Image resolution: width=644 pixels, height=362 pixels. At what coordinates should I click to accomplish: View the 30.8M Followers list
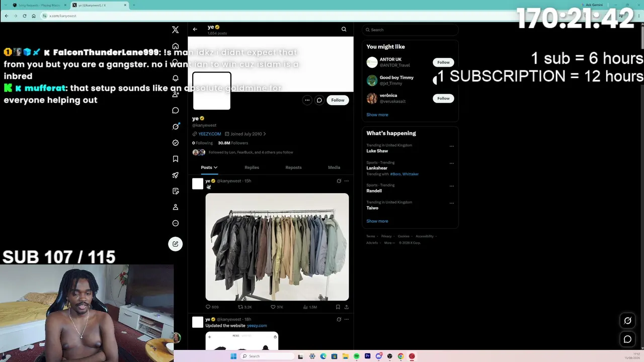[x=233, y=143]
